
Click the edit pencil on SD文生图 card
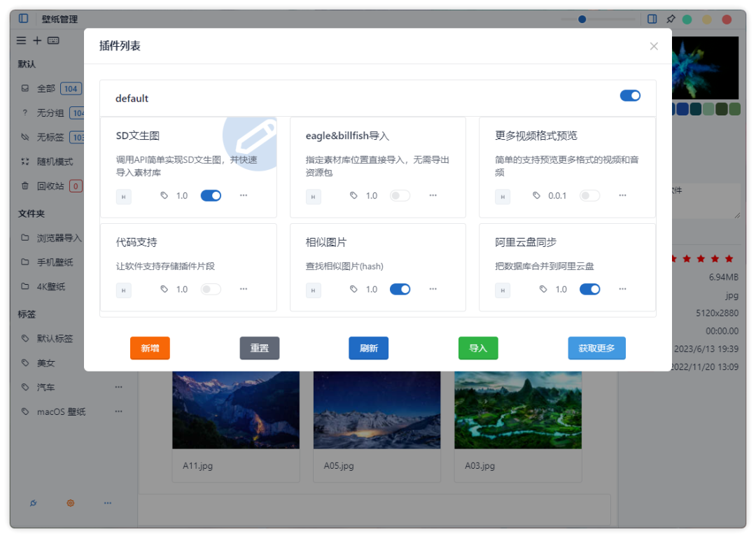coord(255,137)
